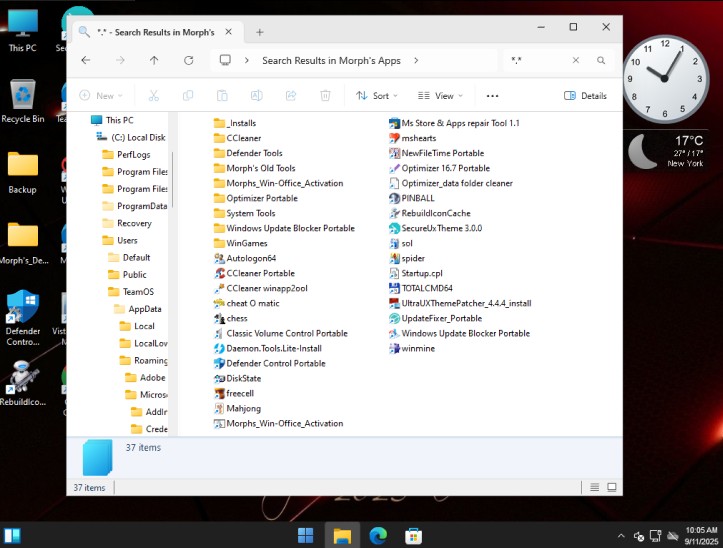Toggle the Details pane button

[x=585, y=95]
